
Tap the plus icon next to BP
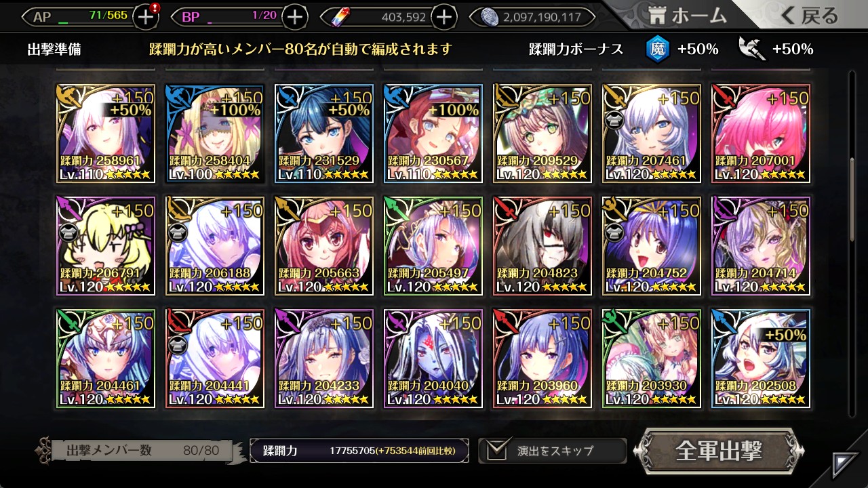pos(294,17)
